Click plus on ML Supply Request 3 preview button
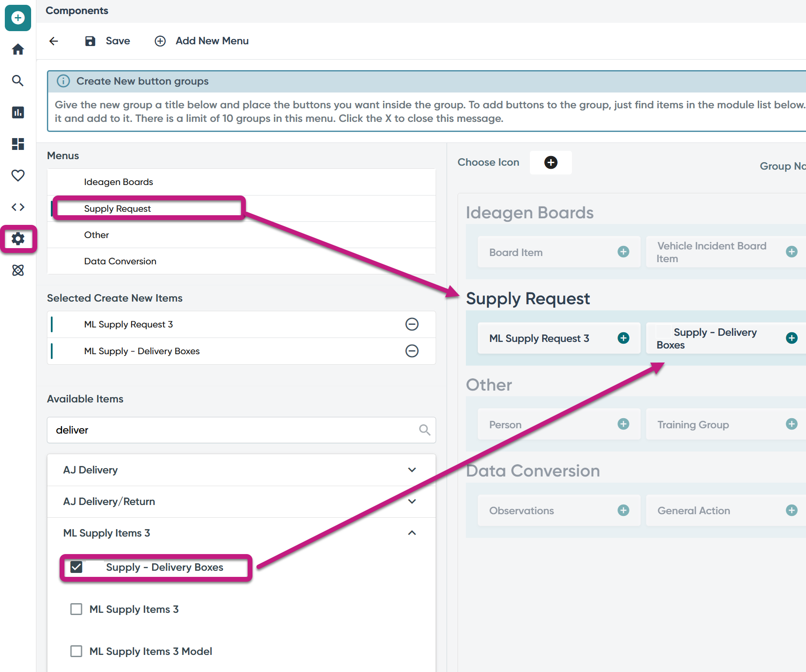The image size is (806, 672). coord(623,338)
